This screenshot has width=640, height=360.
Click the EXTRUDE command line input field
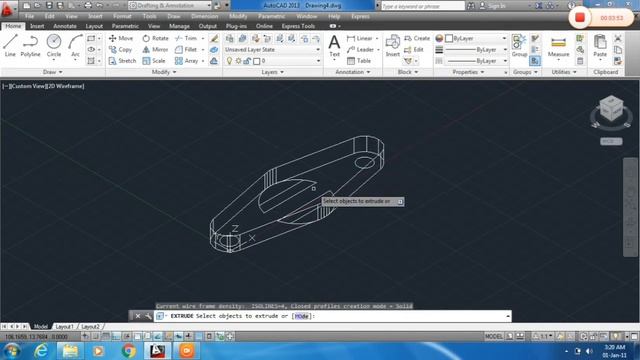pyautogui.click(x=332, y=316)
